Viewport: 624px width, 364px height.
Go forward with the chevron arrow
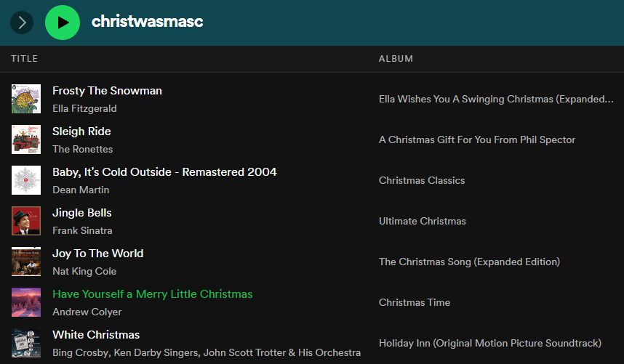coord(22,23)
